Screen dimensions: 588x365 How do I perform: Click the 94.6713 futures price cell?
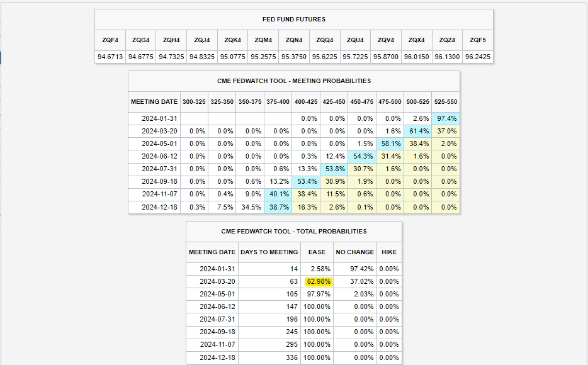click(x=110, y=57)
